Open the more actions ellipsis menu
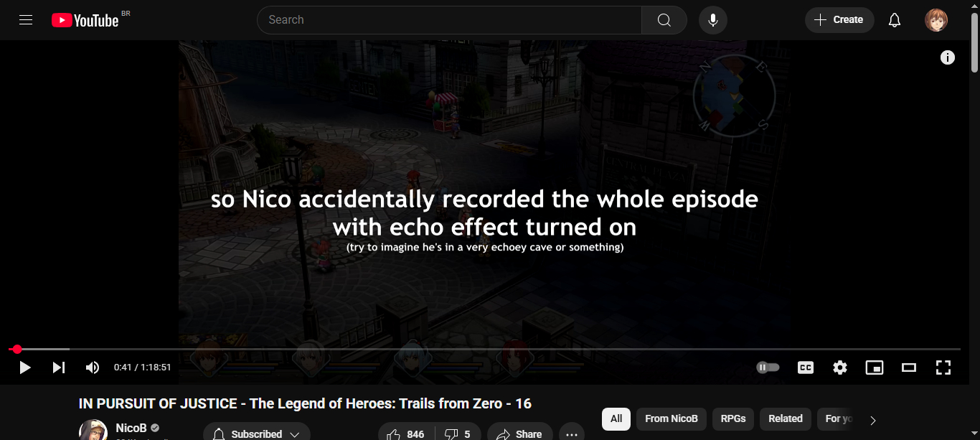The image size is (980, 440). click(572, 434)
